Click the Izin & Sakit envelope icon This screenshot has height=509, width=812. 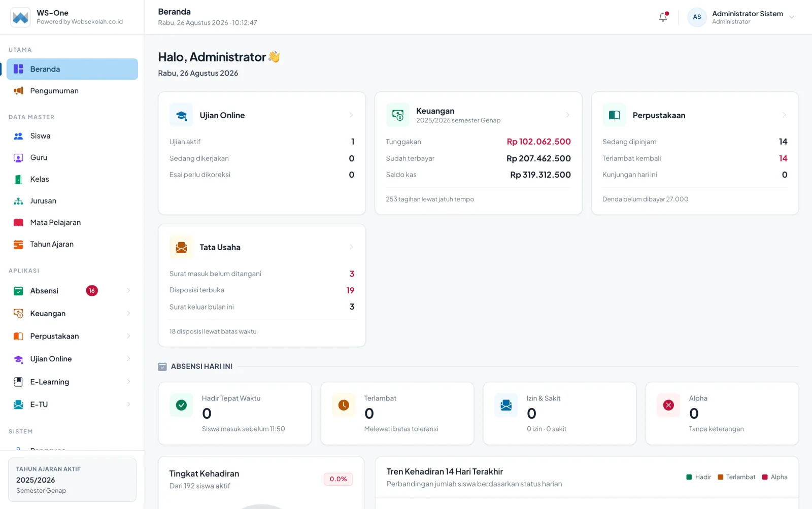pos(506,405)
